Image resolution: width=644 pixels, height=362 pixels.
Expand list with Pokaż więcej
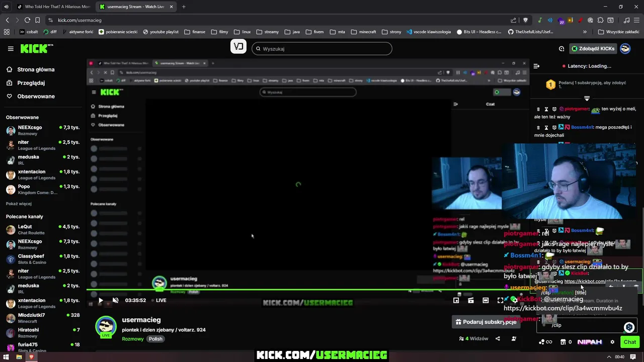tap(19, 204)
